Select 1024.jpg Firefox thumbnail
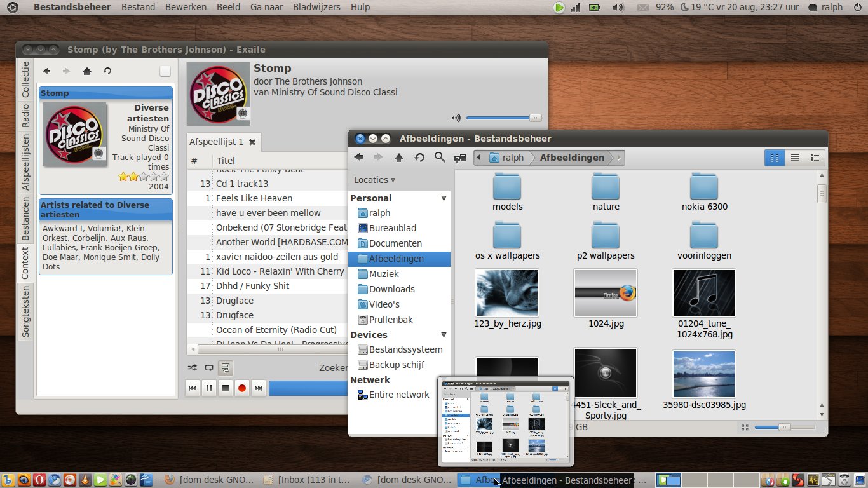Viewport: 868px width, 488px height. coord(606,293)
